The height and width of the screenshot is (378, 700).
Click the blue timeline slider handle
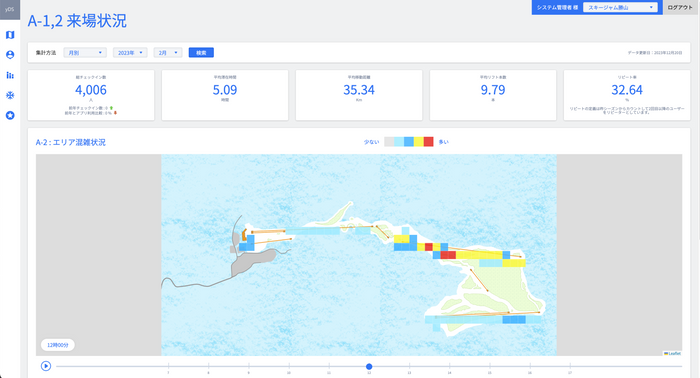point(369,366)
